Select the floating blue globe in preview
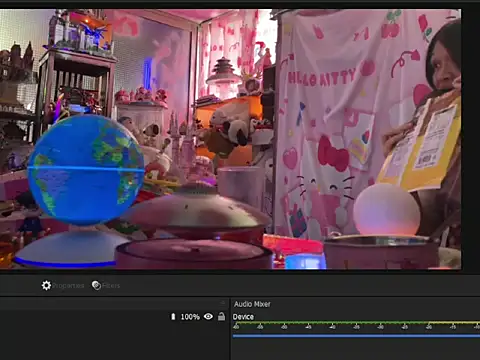The width and height of the screenshot is (480, 360). point(86,169)
